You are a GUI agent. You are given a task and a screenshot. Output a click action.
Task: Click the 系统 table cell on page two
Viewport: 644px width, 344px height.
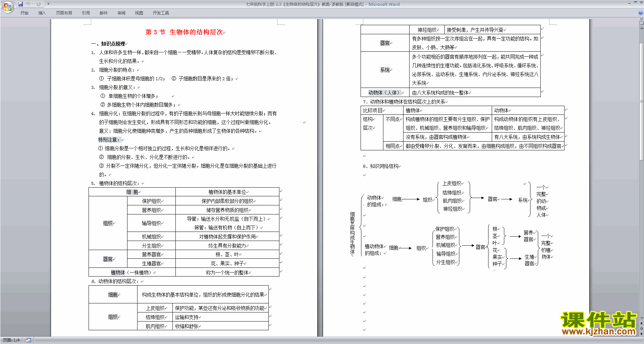[x=385, y=70]
